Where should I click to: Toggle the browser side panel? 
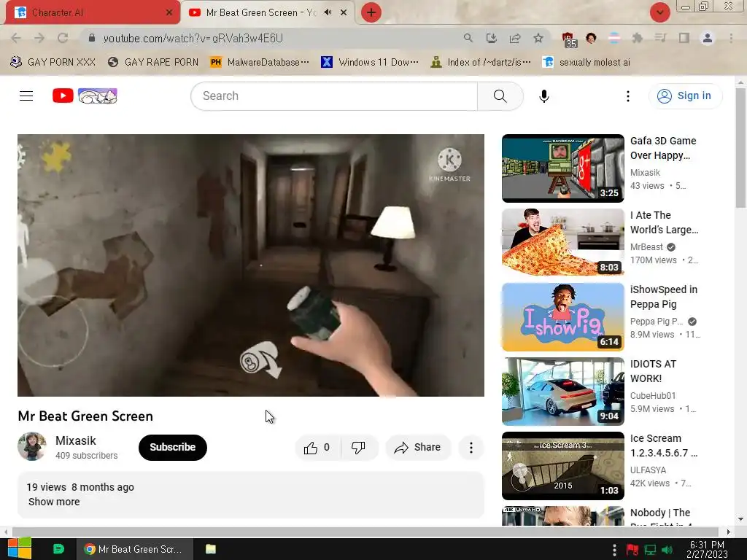pyautogui.click(x=684, y=38)
